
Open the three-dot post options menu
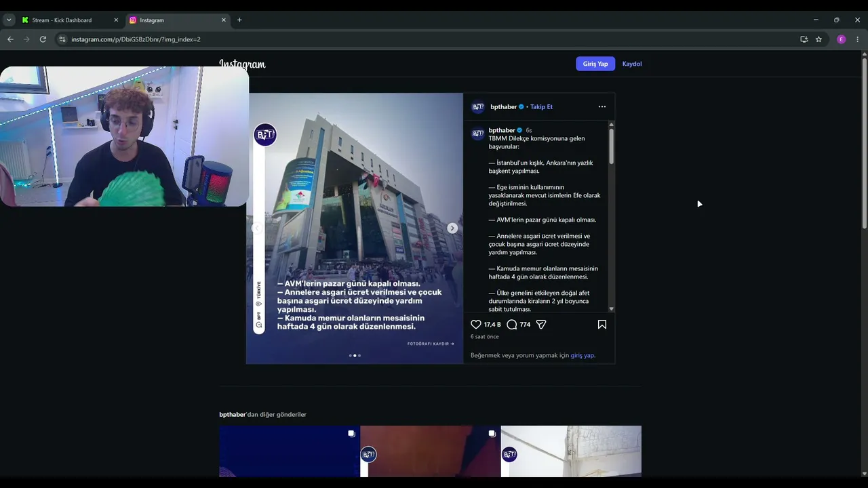[602, 106]
